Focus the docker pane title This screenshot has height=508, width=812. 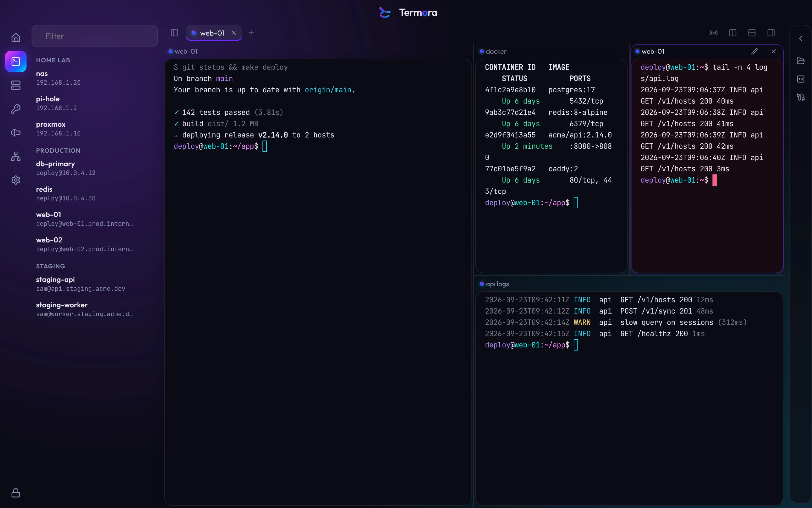[496, 51]
